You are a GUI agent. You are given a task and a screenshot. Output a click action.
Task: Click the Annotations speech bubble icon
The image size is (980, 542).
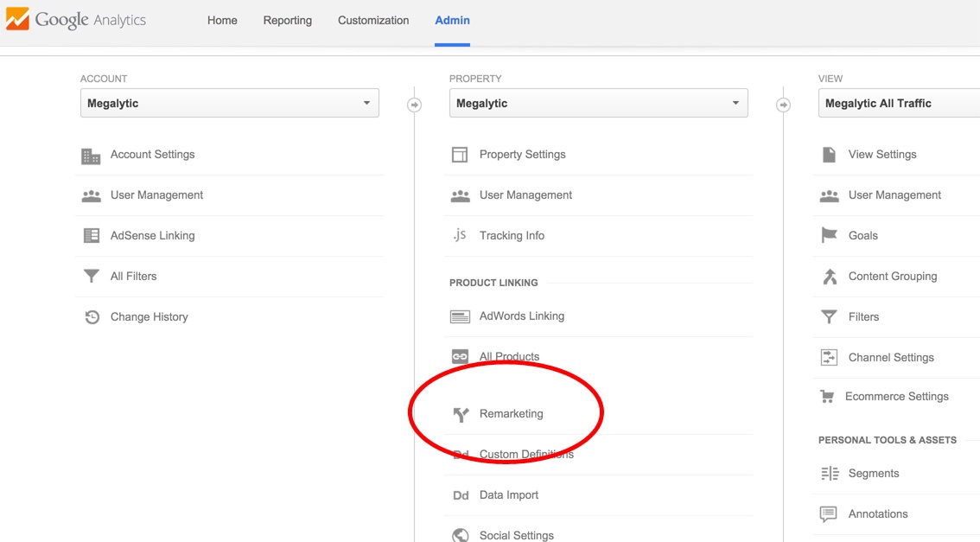pos(828,514)
